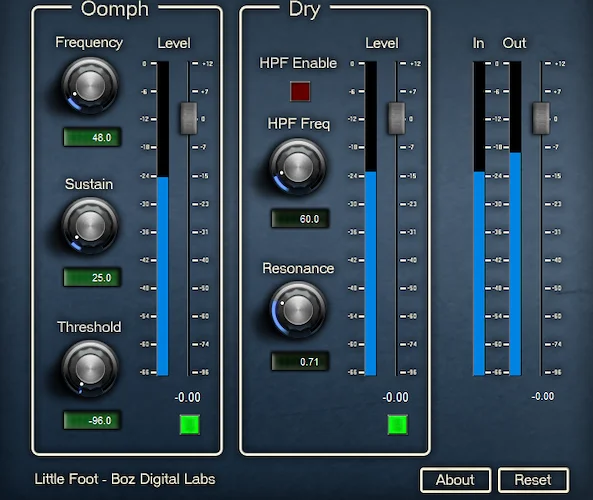The width and height of the screenshot is (593, 500).
Task: Click the Frequency value field 48.0
Action: [92, 137]
